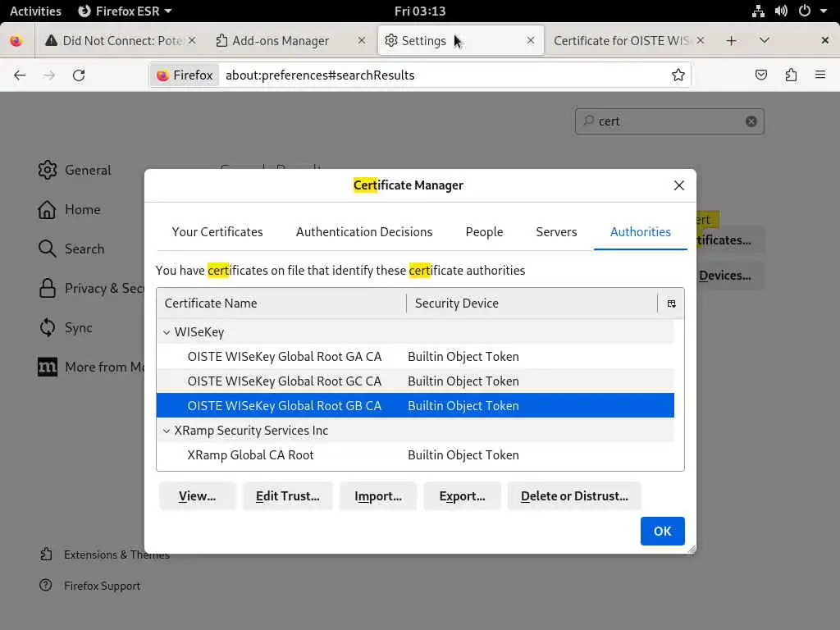Open More from Mozilla icon
The width and height of the screenshot is (840, 630).
[47, 367]
